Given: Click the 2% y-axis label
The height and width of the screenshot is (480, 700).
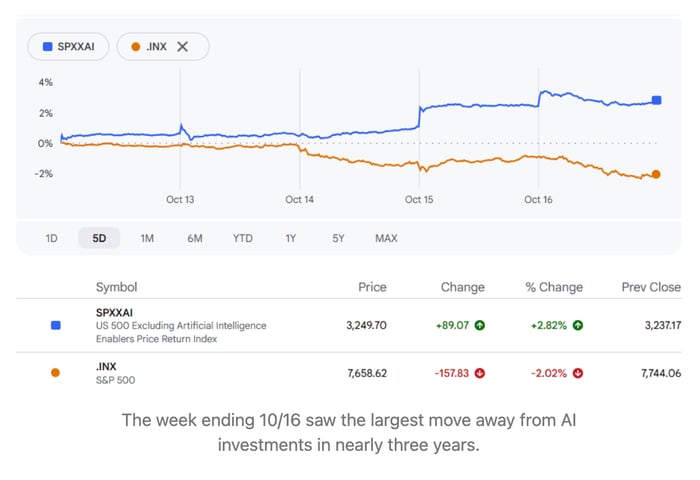Looking at the screenshot, I should [46, 113].
